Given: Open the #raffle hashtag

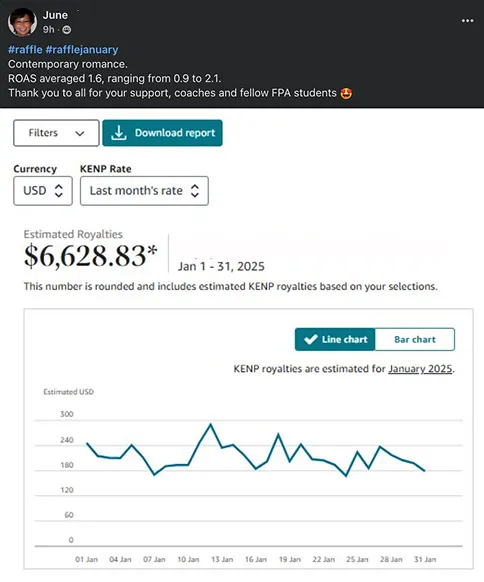Looking at the screenshot, I should [25, 49].
